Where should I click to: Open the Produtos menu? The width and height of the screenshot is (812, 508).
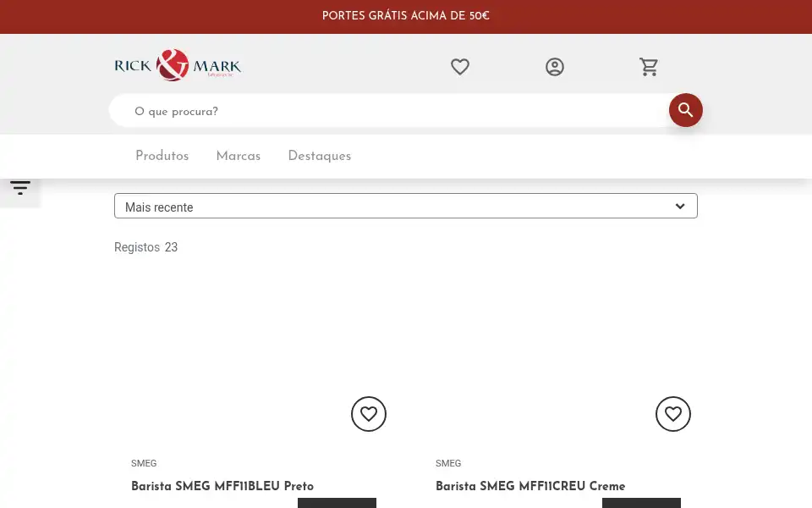coord(162,156)
